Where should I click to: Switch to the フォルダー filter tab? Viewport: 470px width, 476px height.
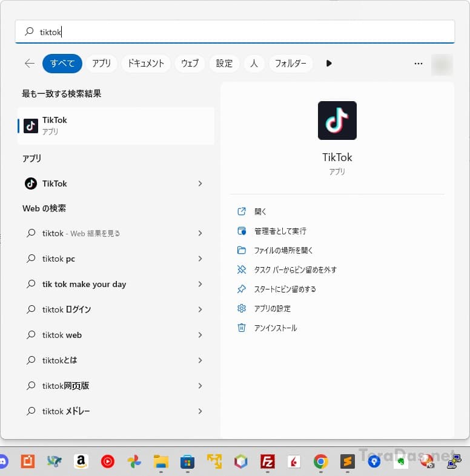(291, 64)
